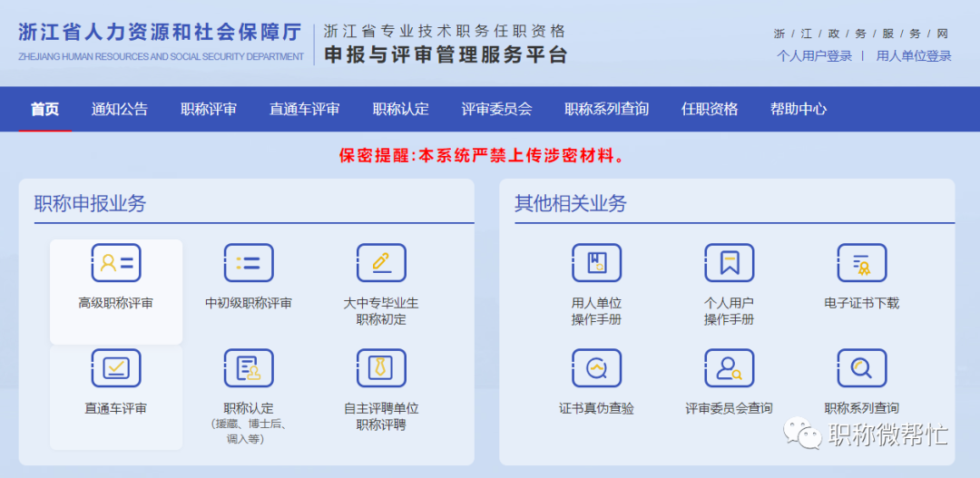Image resolution: width=980 pixels, height=478 pixels.
Task: Click the 大中专毕业生 职称初定 label
Action: coord(381,311)
